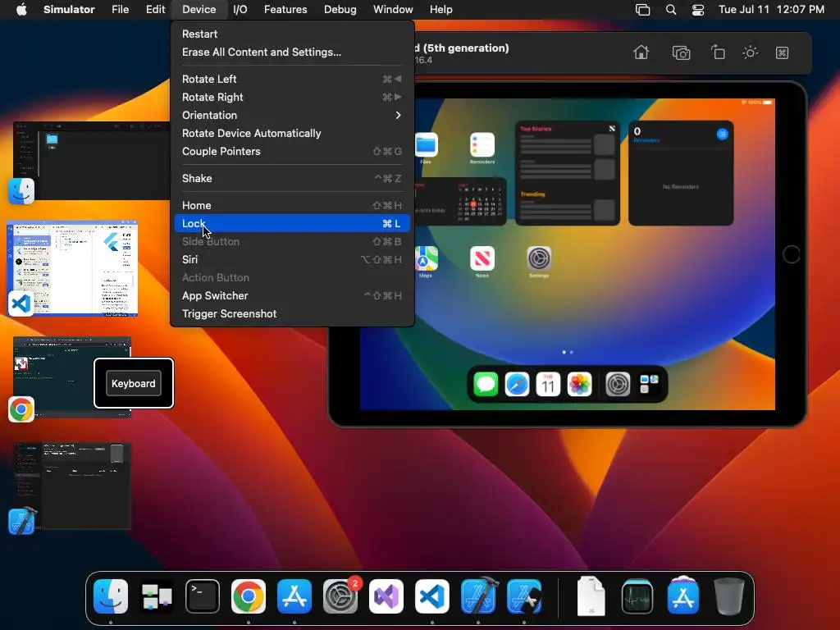
Task: Open Control Center in menu bar
Action: tap(698, 10)
